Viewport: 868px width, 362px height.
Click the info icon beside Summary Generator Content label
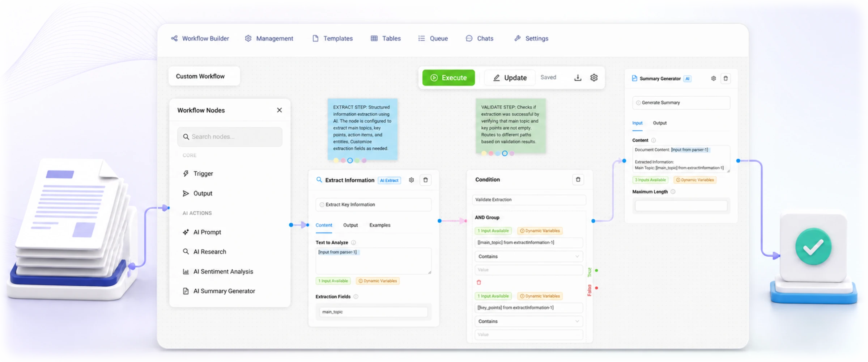(x=653, y=140)
